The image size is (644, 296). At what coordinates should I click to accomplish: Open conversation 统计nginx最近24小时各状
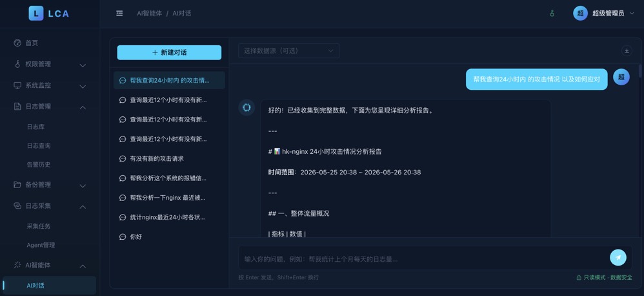[169, 217]
